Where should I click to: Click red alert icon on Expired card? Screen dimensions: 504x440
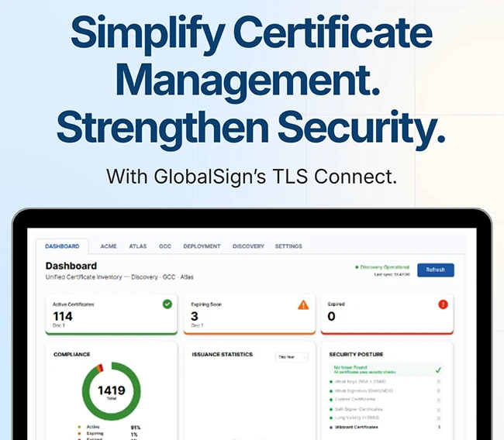[x=443, y=304]
